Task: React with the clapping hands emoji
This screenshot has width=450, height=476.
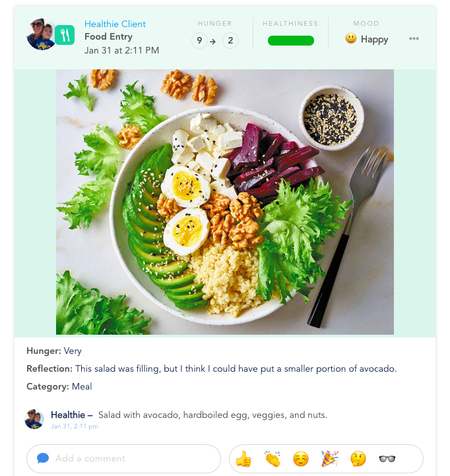Action: 273,458
